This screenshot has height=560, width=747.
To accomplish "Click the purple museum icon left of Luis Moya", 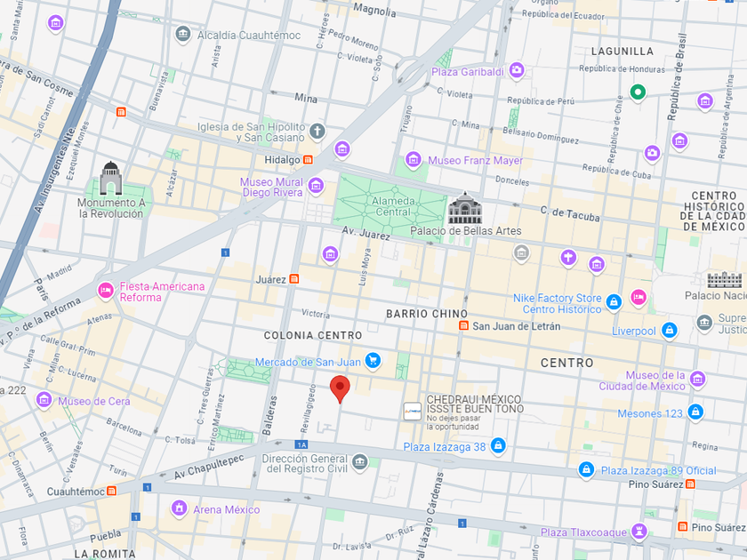I will [x=330, y=254].
